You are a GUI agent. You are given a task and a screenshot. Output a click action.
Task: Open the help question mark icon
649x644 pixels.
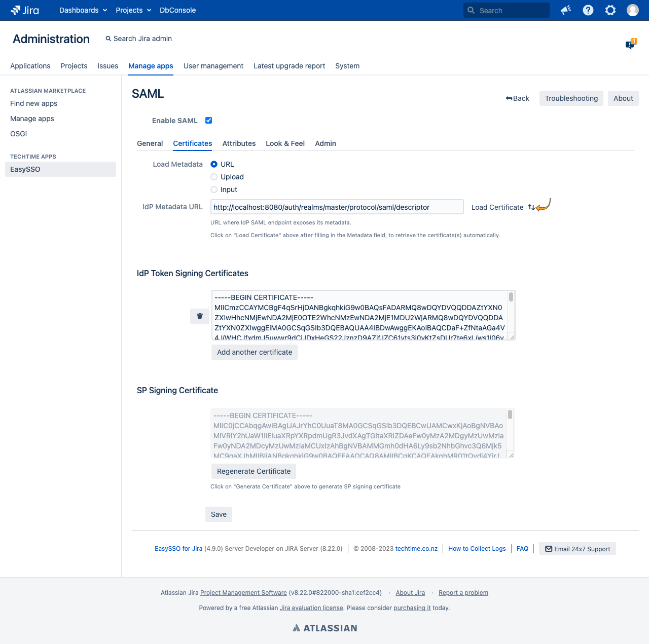[x=588, y=10]
